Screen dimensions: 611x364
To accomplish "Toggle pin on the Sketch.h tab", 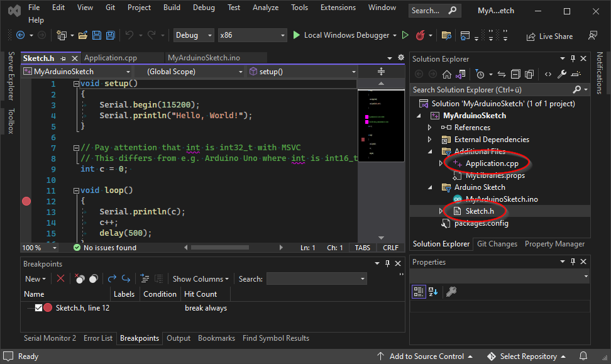I will [x=63, y=58].
